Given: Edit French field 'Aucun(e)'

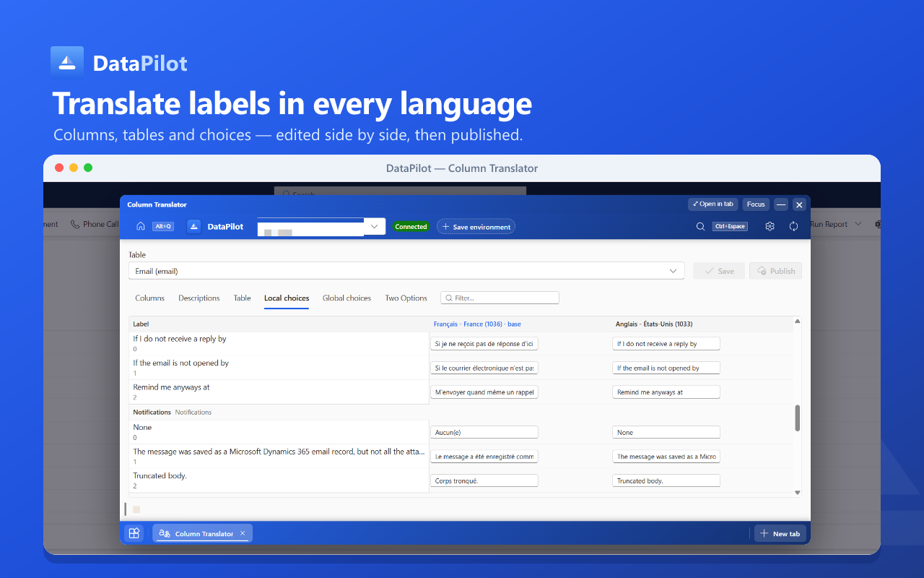Looking at the screenshot, I should pos(484,432).
